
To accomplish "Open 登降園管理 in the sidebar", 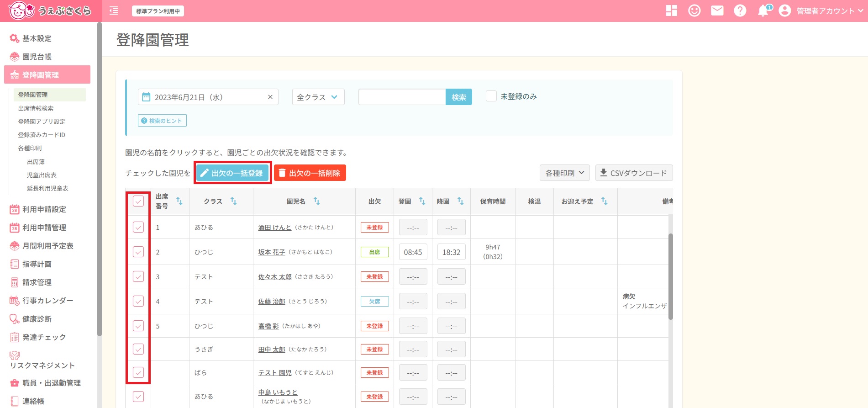I will coord(47,74).
